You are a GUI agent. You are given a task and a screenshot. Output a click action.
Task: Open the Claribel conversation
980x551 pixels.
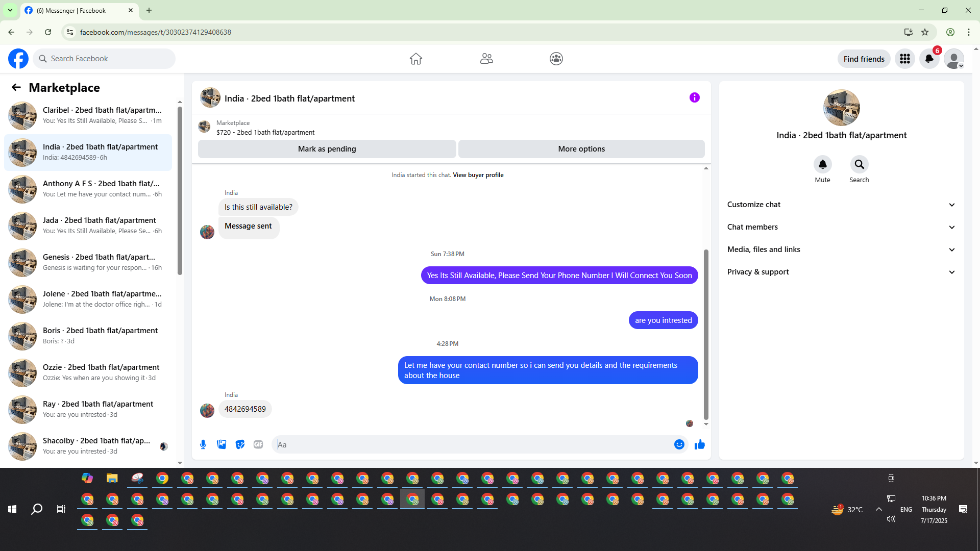pyautogui.click(x=88, y=116)
